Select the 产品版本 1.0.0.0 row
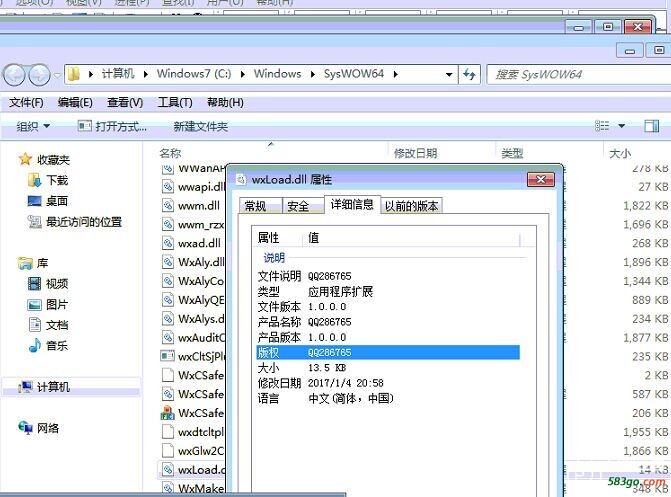Screen dimensions: 671x497 point(388,337)
